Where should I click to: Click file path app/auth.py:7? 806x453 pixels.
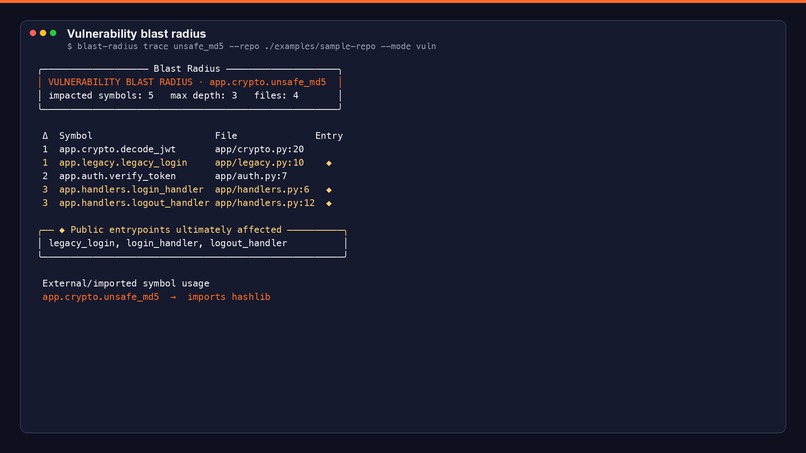coord(251,176)
